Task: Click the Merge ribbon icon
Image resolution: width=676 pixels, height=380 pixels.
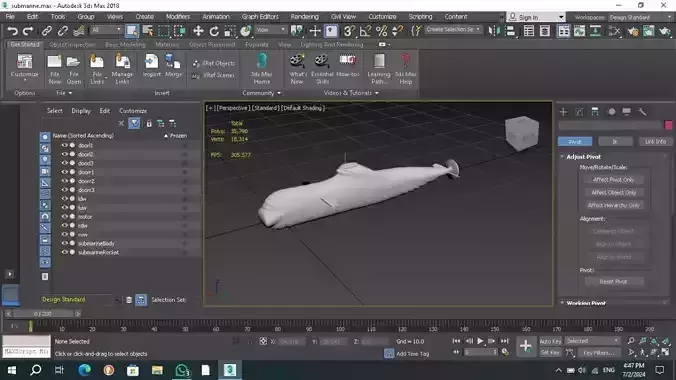Action: 173,66
